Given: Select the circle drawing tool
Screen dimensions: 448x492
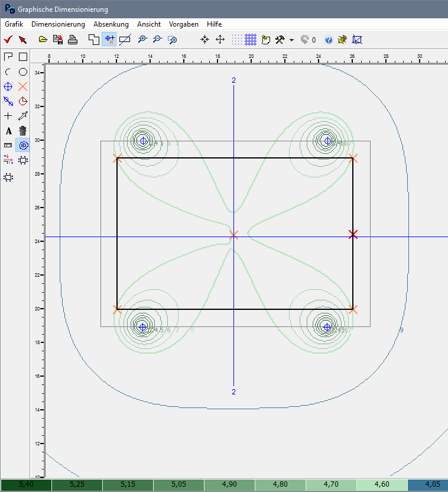Looking at the screenshot, I should [23, 72].
